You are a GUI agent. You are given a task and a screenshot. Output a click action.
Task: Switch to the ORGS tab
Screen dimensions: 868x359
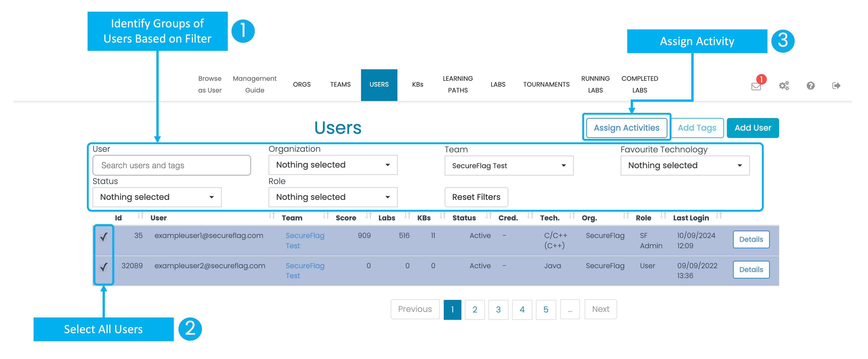[x=302, y=85]
